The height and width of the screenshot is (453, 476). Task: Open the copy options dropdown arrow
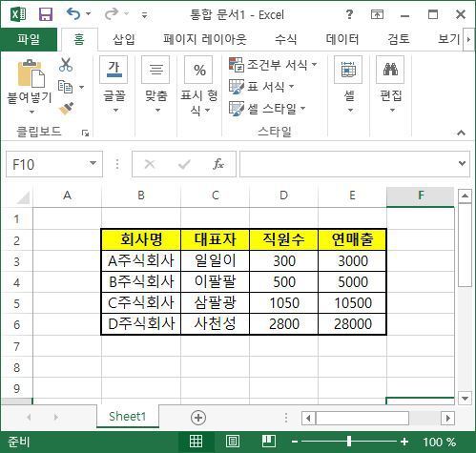point(81,87)
